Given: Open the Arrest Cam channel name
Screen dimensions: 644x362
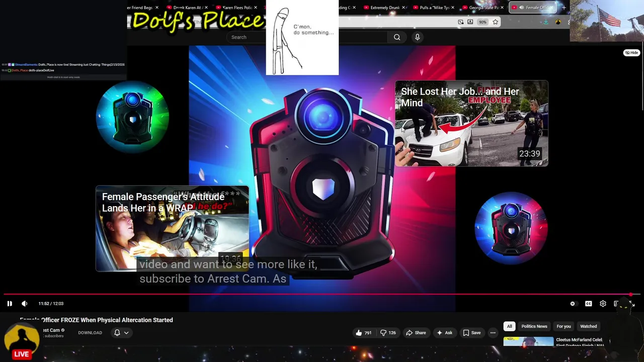Looking at the screenshot, I should pos(51,330).
